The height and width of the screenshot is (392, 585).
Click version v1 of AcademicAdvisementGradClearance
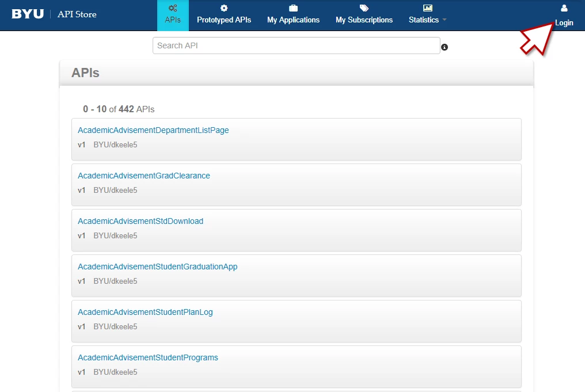[x=82, y=190]
